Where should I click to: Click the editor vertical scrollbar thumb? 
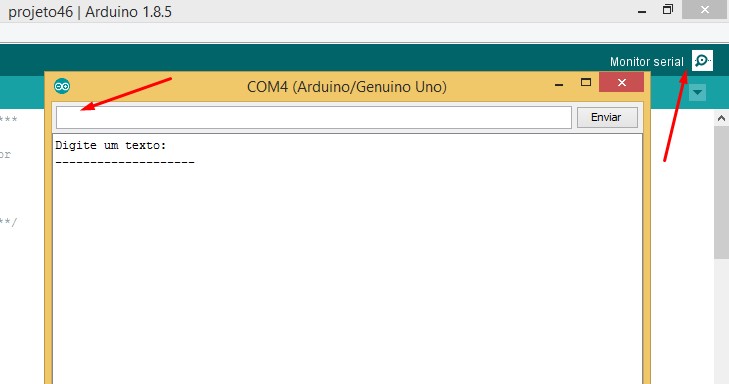click(722, 192)
